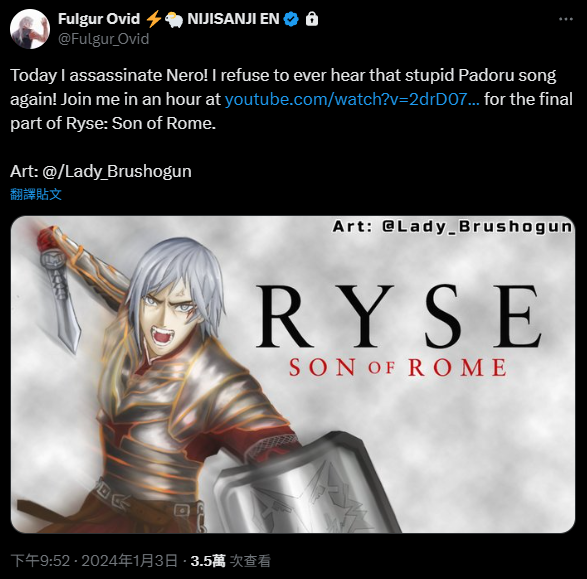Click the NIJISANJI EN text in name
This screenshot has width=587, height=579.
[233, 19]
